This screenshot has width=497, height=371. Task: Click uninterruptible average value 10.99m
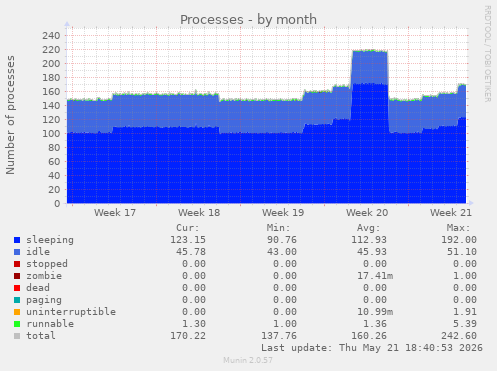click(375, 312)
